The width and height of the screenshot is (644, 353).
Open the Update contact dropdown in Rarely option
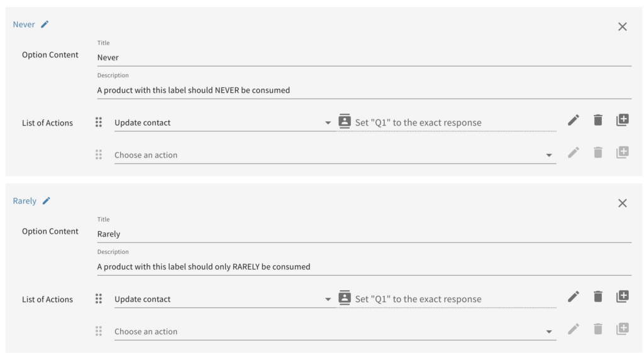(328, 300)
